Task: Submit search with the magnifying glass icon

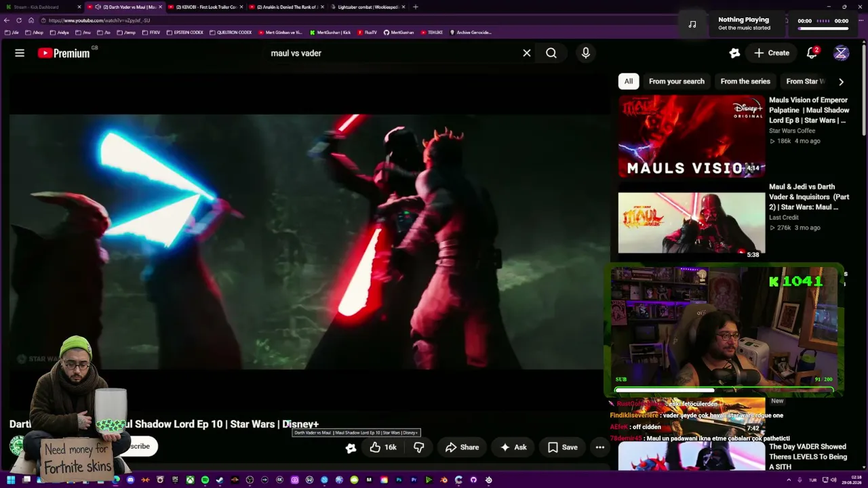Action: pyautogui.click(x=551, y=53)
